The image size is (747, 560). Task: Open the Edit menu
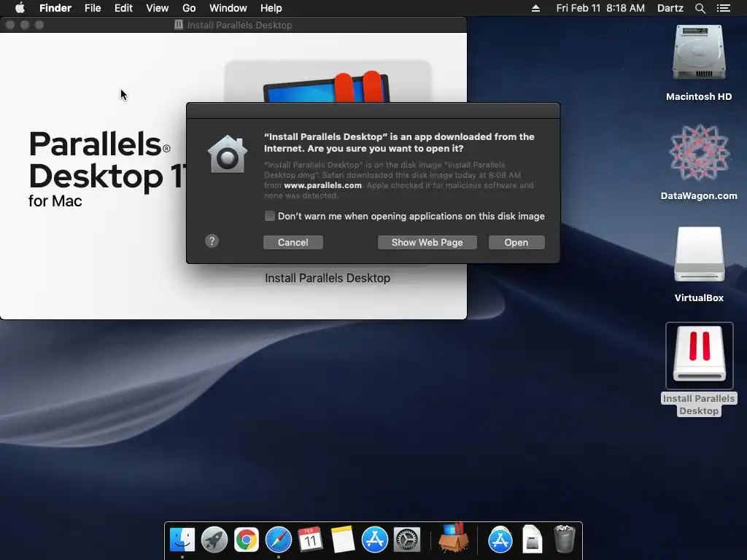click(x=123, y=8)
